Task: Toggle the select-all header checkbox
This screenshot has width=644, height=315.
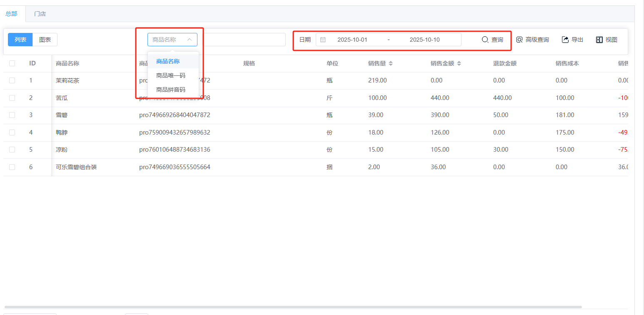Action: point(12,63)
